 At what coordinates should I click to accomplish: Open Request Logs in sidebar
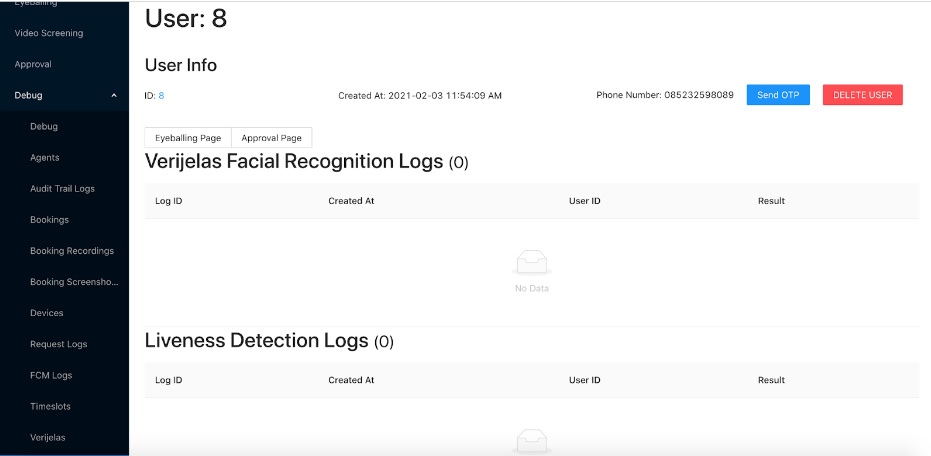[59, 344]
